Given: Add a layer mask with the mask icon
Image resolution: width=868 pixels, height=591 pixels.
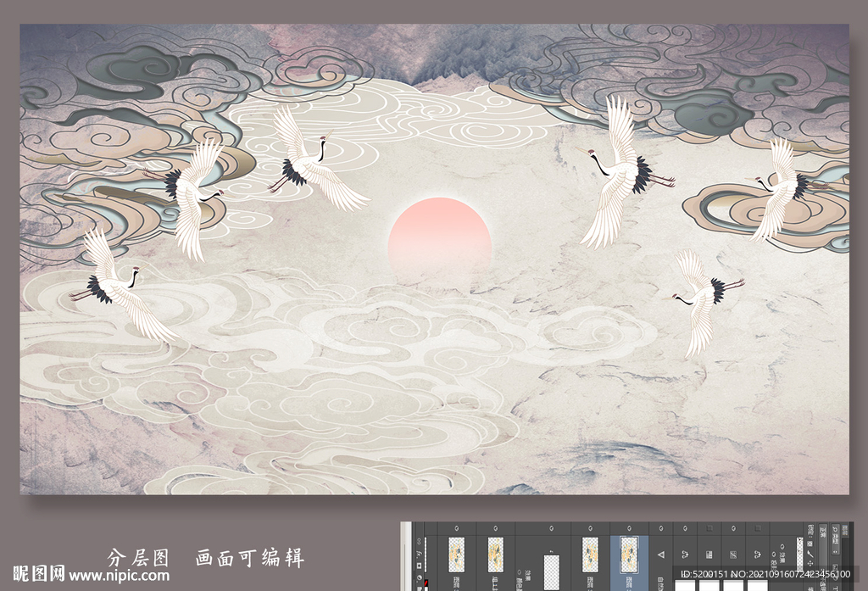Looking at the screenshot, I should (x=419, y=566).
